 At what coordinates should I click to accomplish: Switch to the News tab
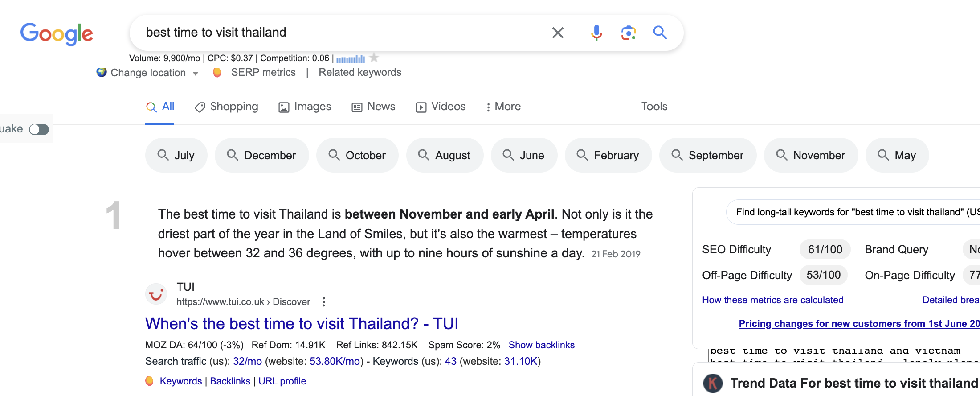point(374,107)
